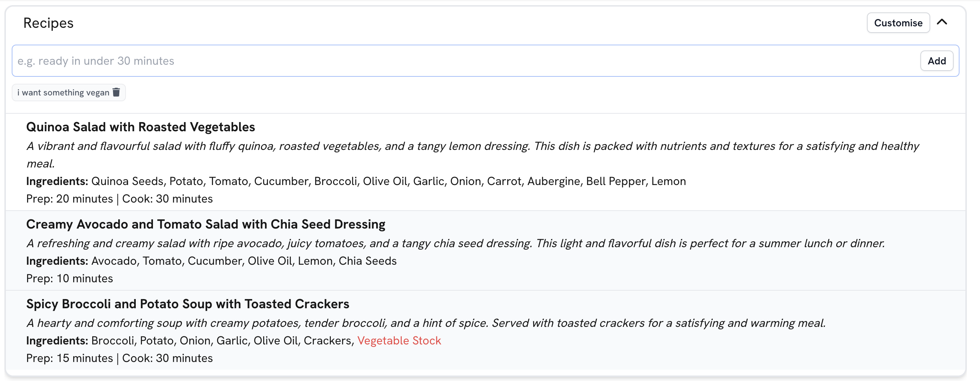Click the "Prep: 10 minutes" line
Viewport: 980px width, 381px height.
pos(70,278)
